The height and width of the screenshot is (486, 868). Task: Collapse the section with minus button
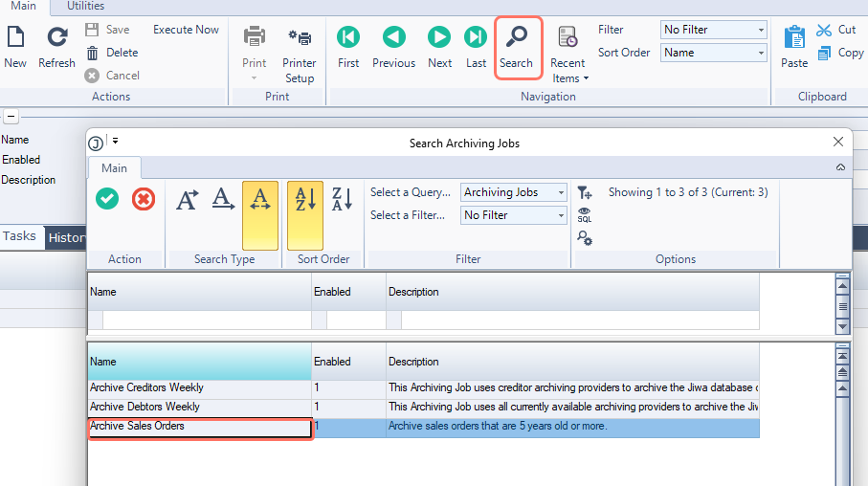pos(11,117)
